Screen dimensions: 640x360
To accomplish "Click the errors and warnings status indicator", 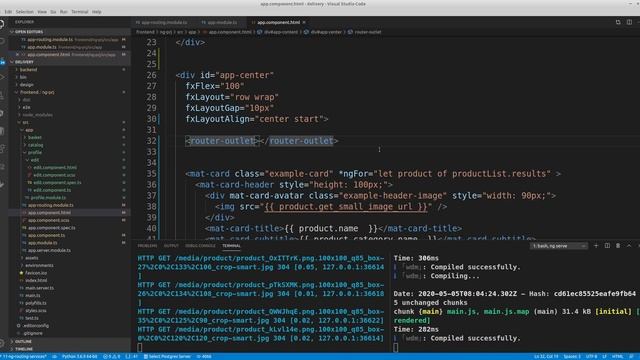I will (x=111, y=356).
